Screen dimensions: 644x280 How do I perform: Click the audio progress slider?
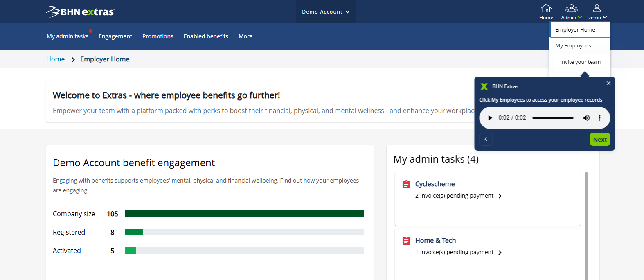click(553, 118)
